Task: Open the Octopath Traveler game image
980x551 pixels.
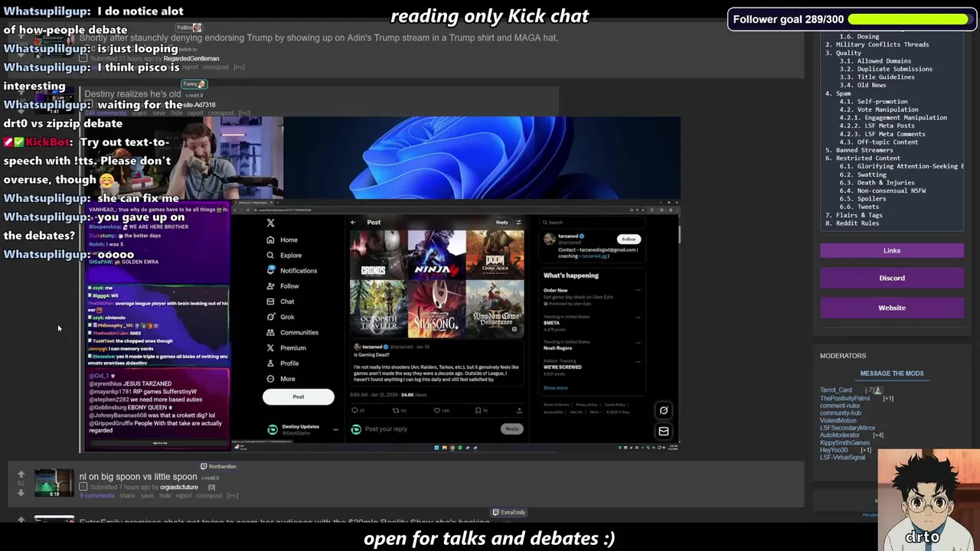Action: 378,308
